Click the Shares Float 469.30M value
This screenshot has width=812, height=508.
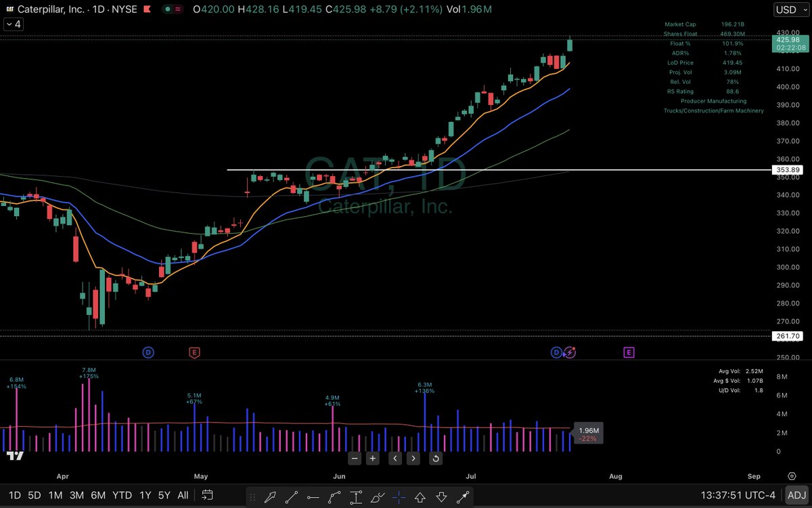[734, 34]
